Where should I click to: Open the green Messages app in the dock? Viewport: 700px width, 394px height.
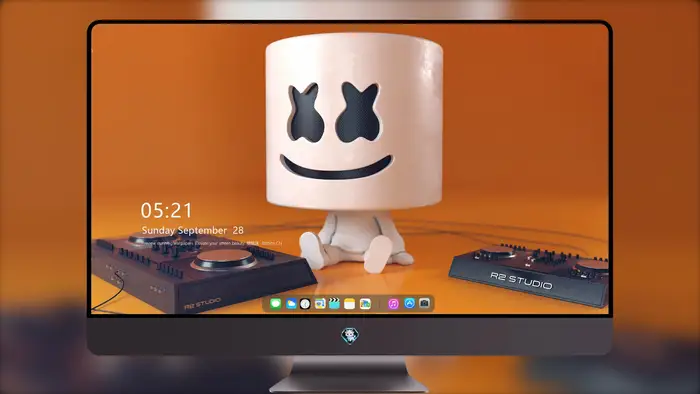275,304
